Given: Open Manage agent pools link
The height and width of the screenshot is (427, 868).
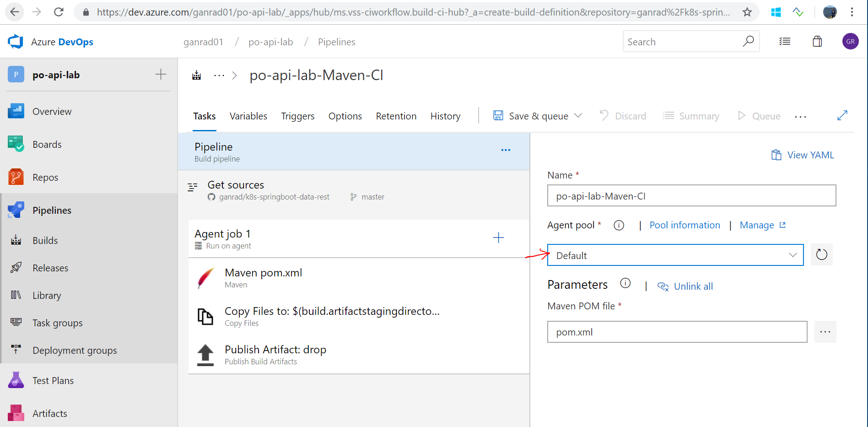Looking at the screenshot, I should (763, 225).
